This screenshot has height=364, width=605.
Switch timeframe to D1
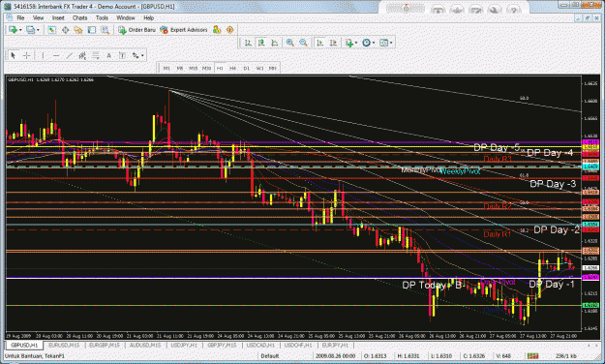click(246, 69)
